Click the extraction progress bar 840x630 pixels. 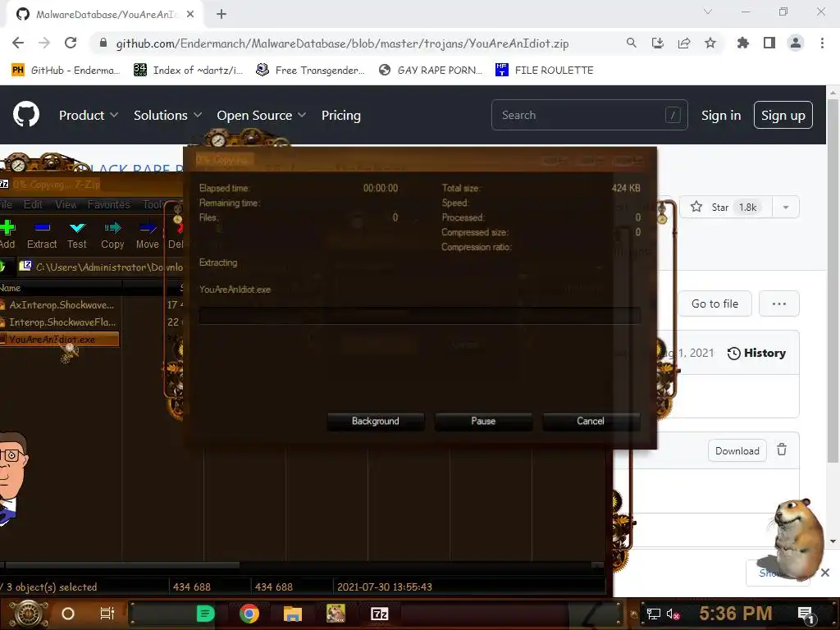coord(419,316)
